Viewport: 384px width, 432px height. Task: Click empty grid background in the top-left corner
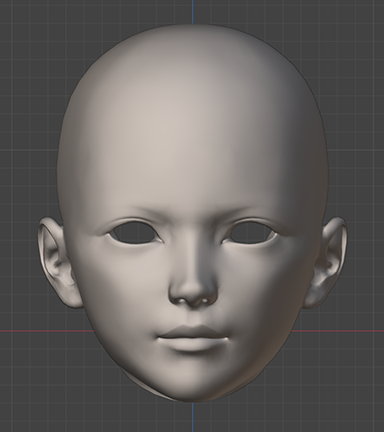click(x=27, y=27)
